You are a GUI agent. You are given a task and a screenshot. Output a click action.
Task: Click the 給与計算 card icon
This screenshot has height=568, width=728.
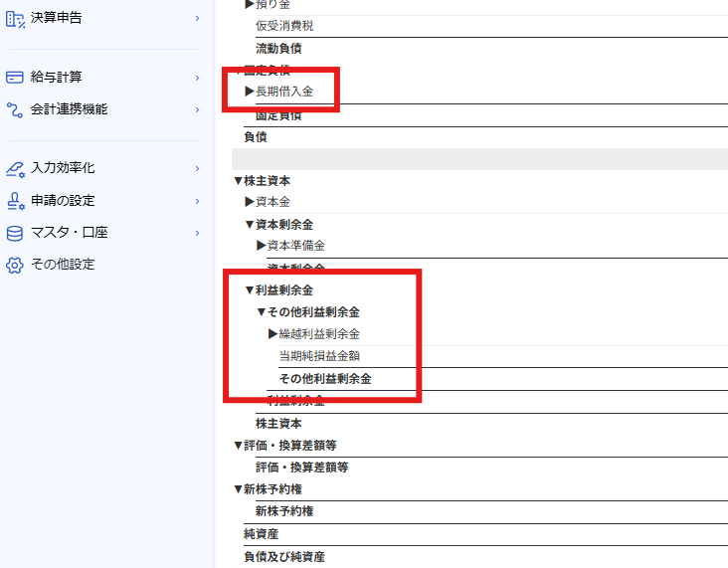click(x=15, y=77)
